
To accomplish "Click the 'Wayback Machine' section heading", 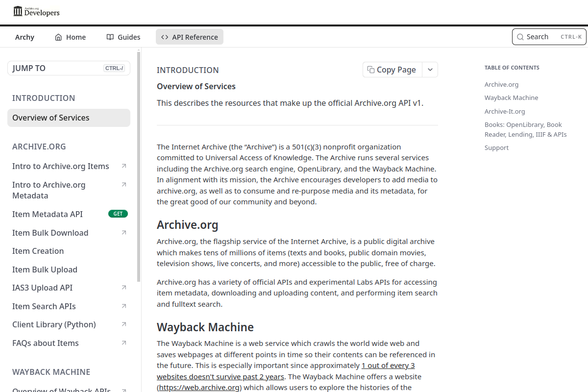I will pyautogui.click(x=205, y=327).
